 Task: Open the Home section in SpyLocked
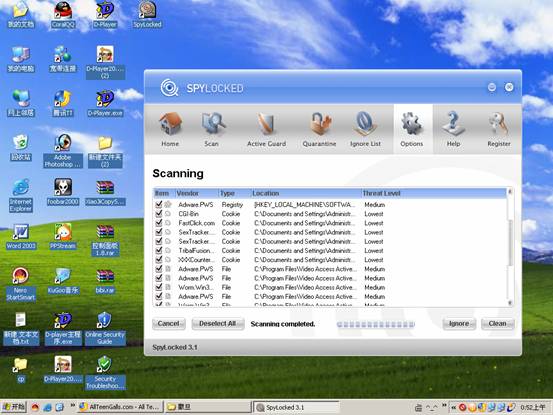170,129
